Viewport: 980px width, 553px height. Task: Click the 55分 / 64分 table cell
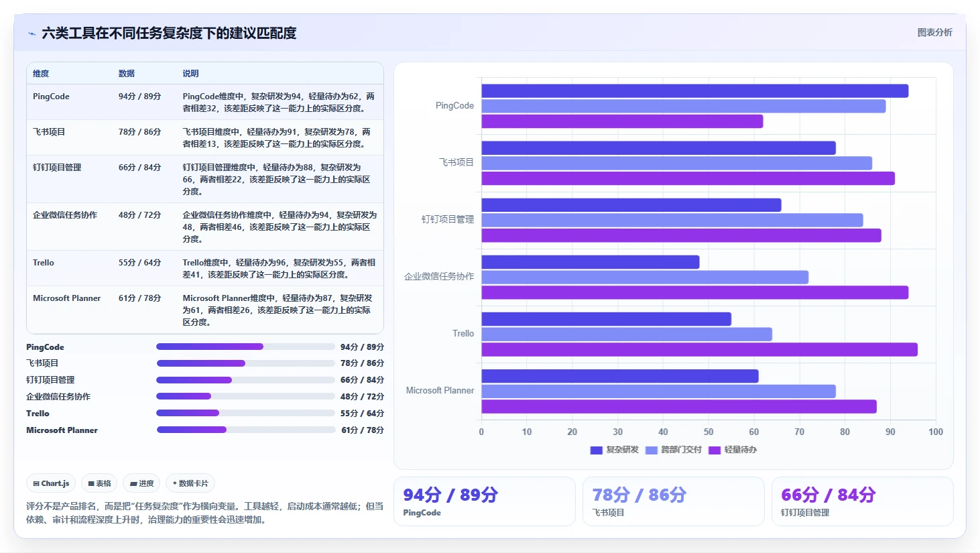pos(140,263)
